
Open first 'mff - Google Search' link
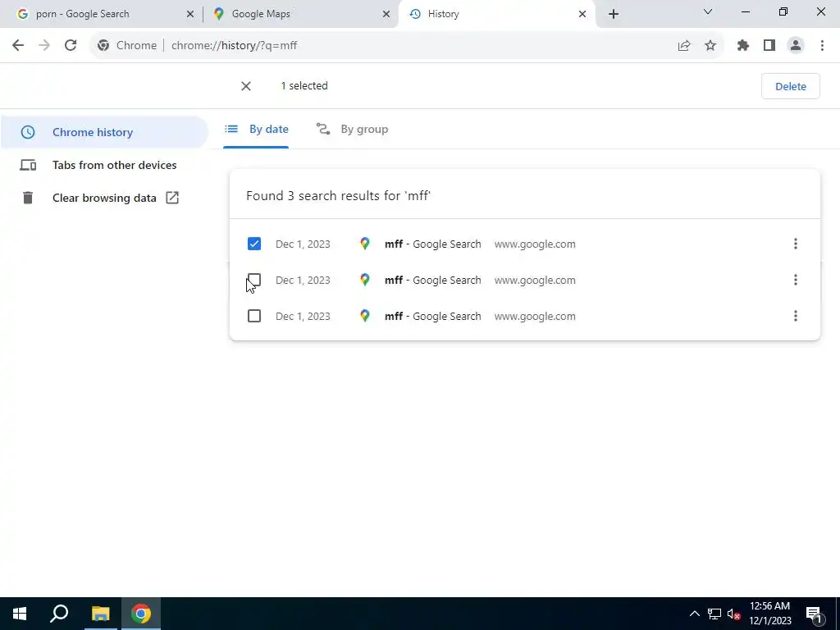(x=433, y=244)
